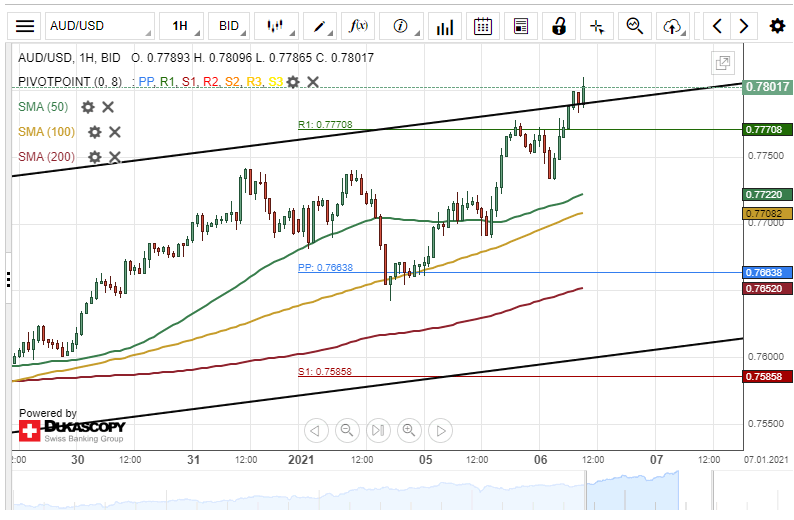Image resolution: width=794 pixels, height=520 pixels.
Task: Remove the SMA (100) indicator
Action: (x=115, y=131)
